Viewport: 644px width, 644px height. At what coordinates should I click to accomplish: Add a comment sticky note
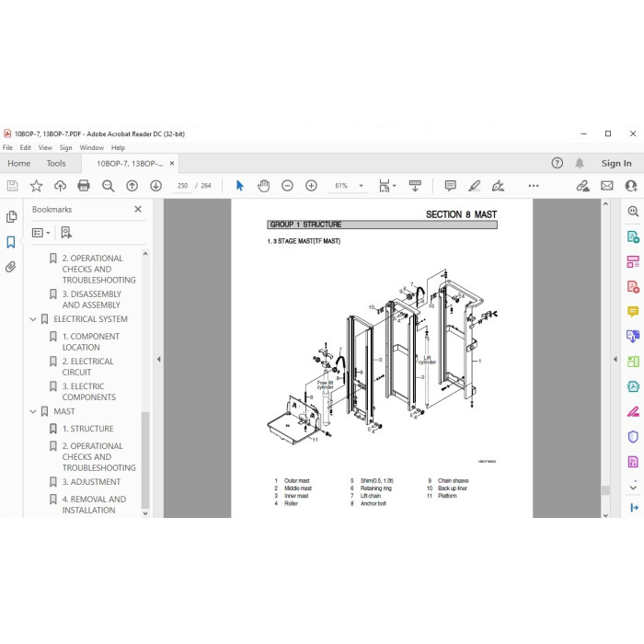point(450,186)
